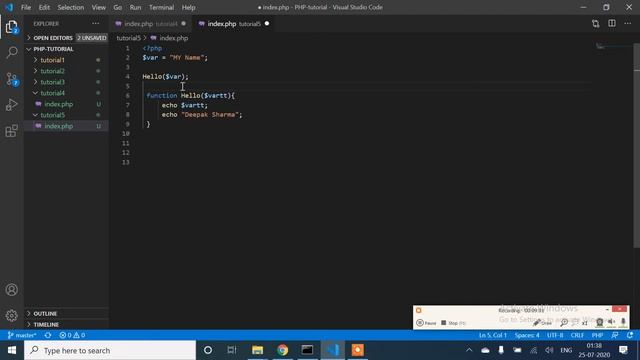Click the orange recorder app in taskbar

[358, 350]
